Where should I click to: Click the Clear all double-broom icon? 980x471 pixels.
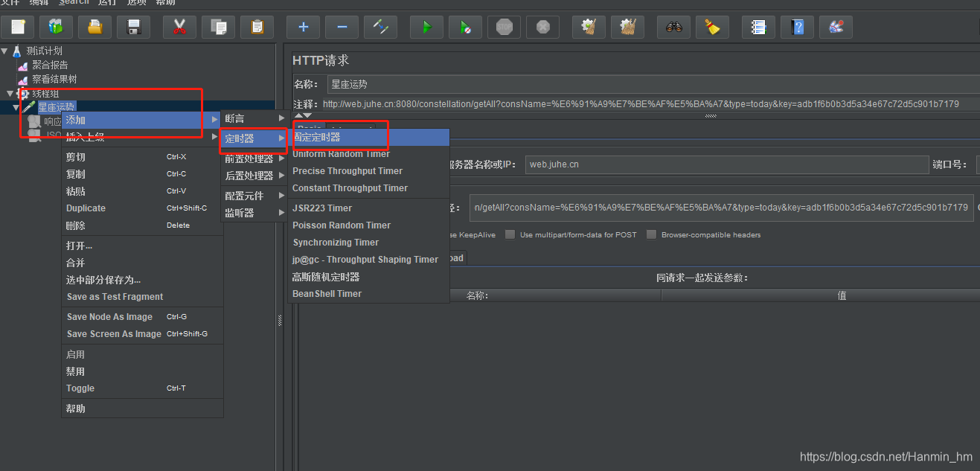(627, 28)
